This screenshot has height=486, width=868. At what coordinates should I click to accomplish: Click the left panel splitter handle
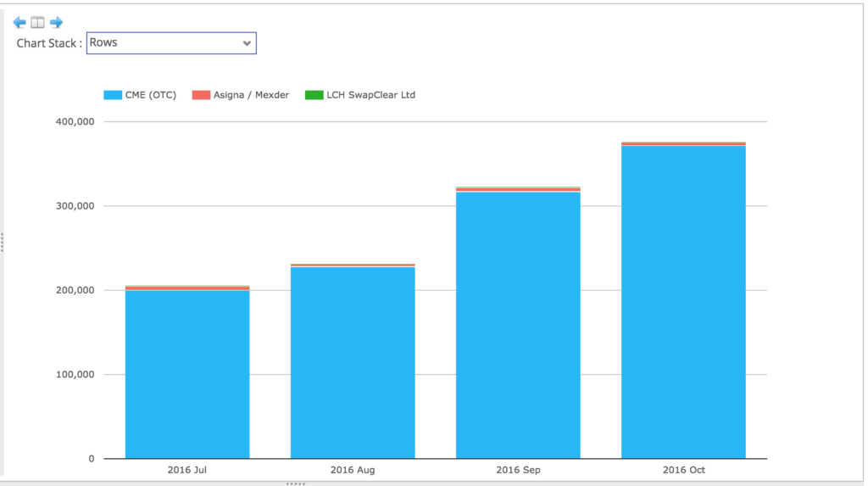tap(3, 243)
